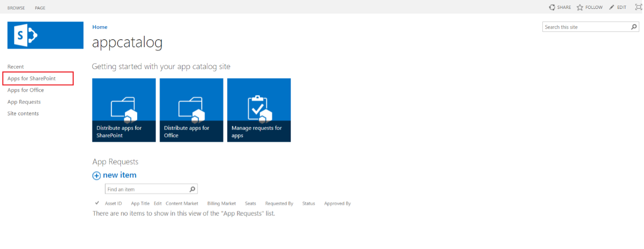Click the Share icon in top bar

coord(552,7)
